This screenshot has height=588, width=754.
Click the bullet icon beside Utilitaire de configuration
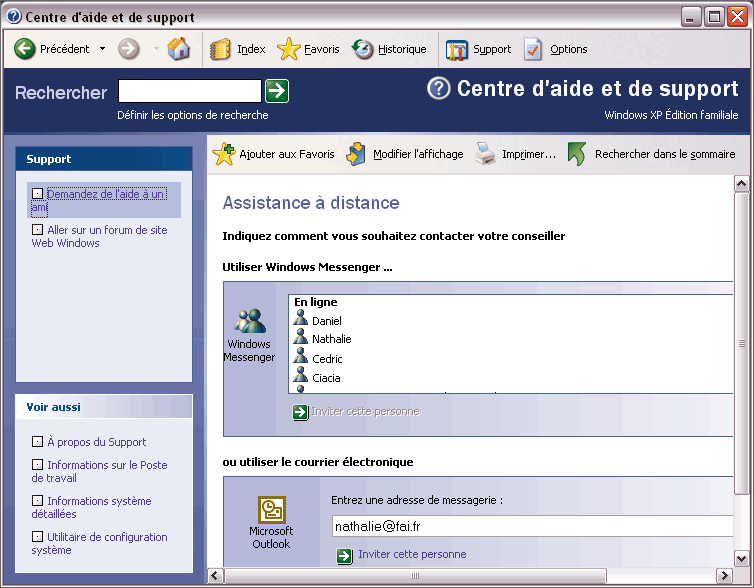coord(38,537)
